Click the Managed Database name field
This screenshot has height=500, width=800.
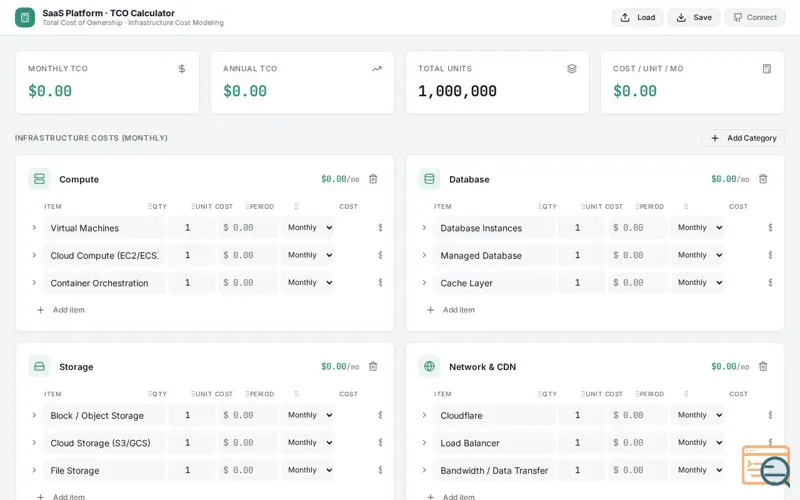(494, 255)
